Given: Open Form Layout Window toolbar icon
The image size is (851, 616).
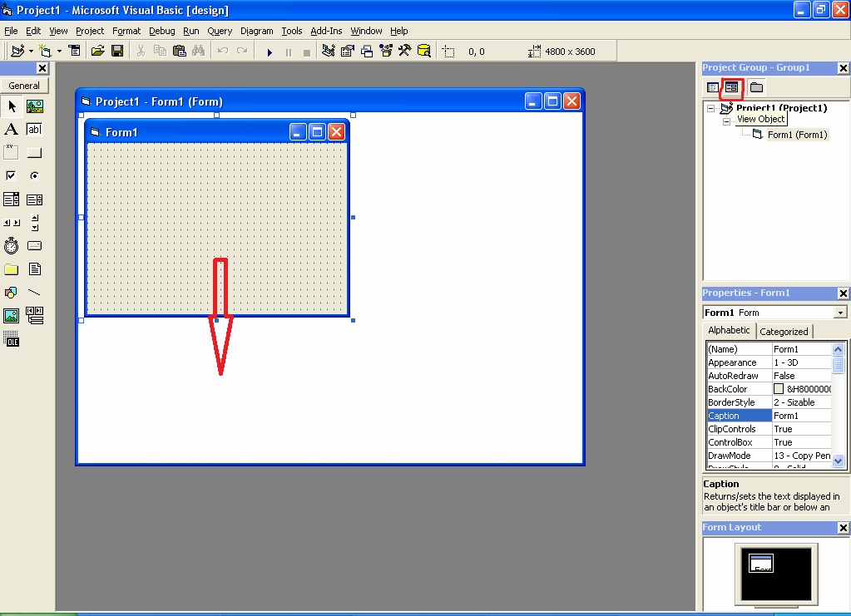Looking at the screenshot, I should pyautogui.click(x=367, y=51).
